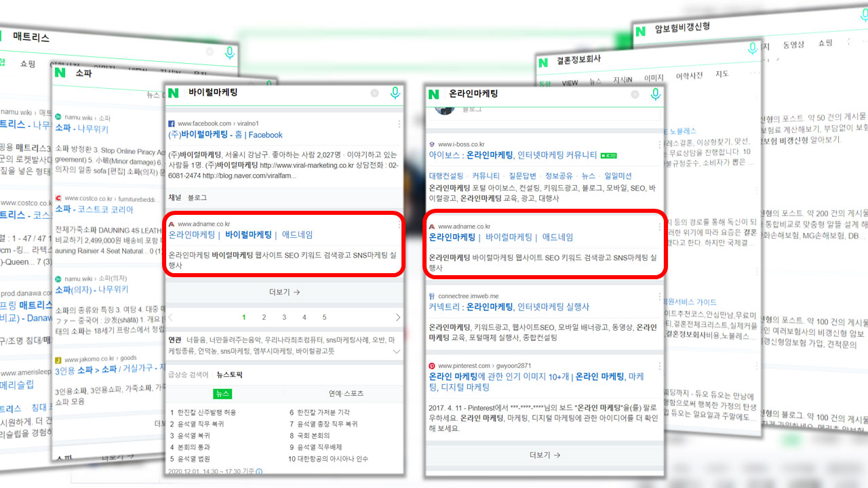Open 동영상 tab in 암보험비갱신형 window
The height and width of the screenshot is (488, 868).
[x=793, y=45]
